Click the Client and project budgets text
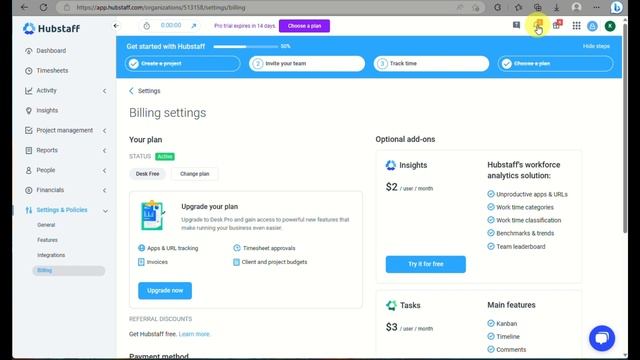 [x=274, y=262]
